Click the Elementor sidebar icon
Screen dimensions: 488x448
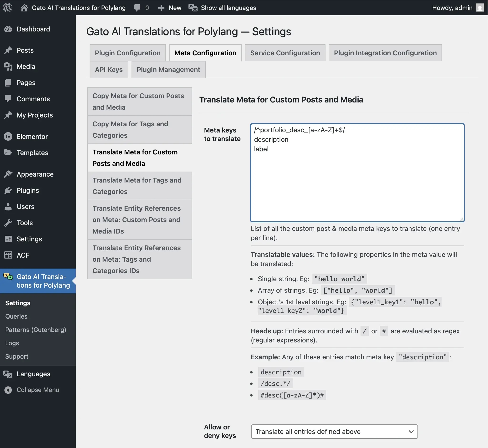(x=8, y=137)
